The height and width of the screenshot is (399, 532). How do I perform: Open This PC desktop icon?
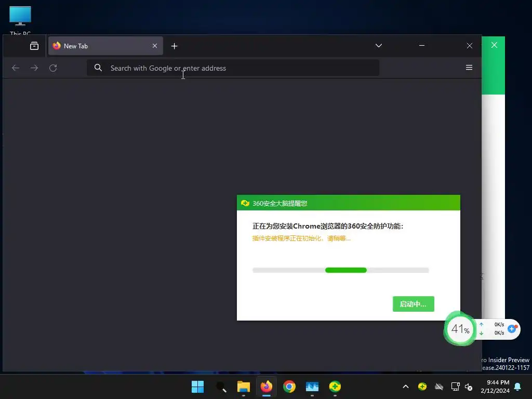click(x=20, y=20)
